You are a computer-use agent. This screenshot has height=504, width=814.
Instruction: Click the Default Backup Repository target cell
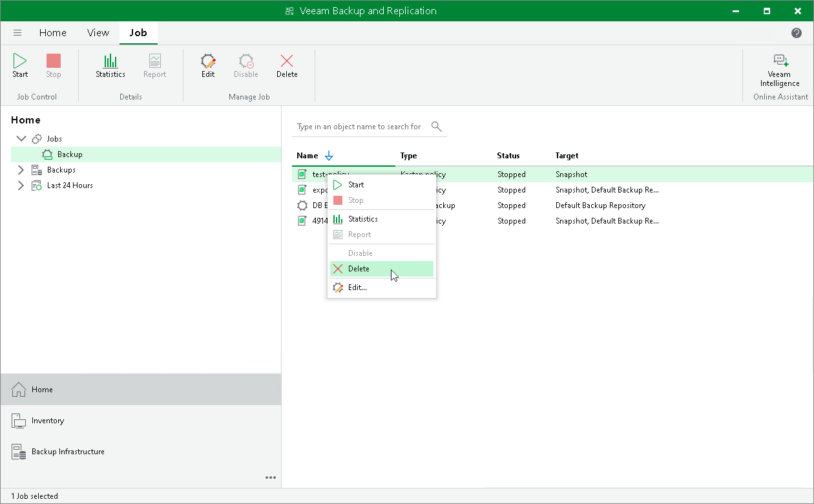pos(601,205)
